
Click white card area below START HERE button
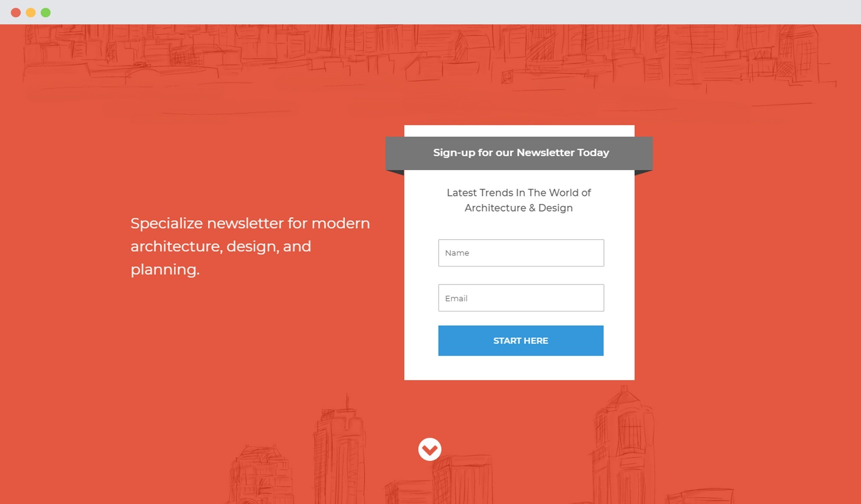coord(519,368)
